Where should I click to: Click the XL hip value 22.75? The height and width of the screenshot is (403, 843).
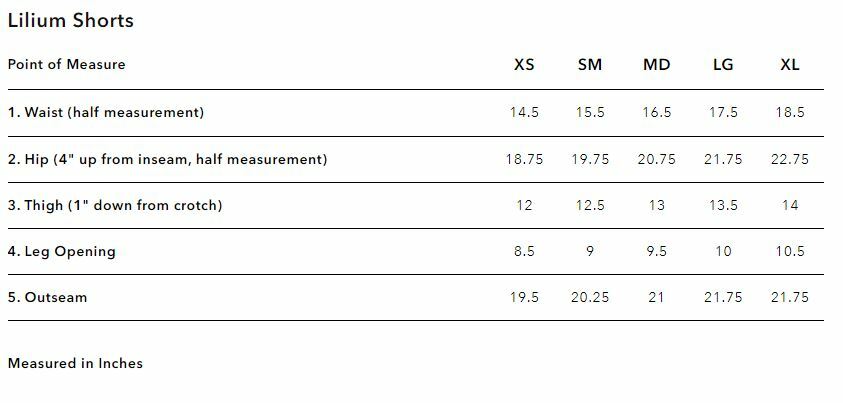pyautogui.click(x=789, y=159)
